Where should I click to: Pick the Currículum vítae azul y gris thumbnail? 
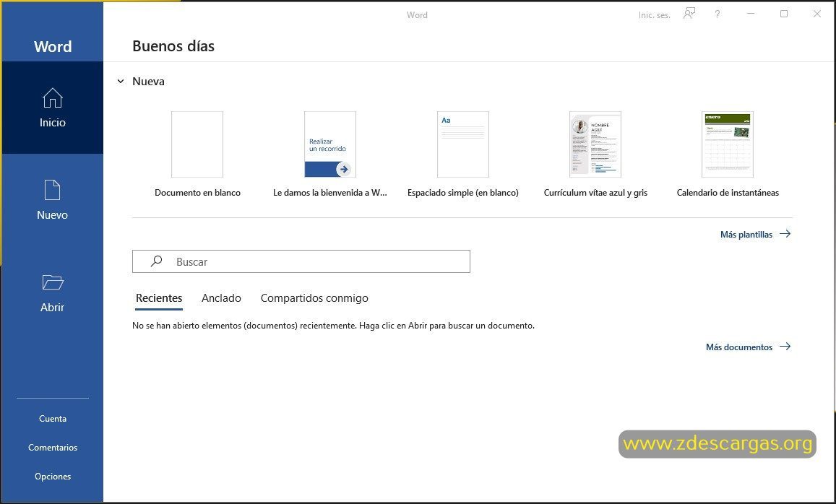[x=595, y=144]
